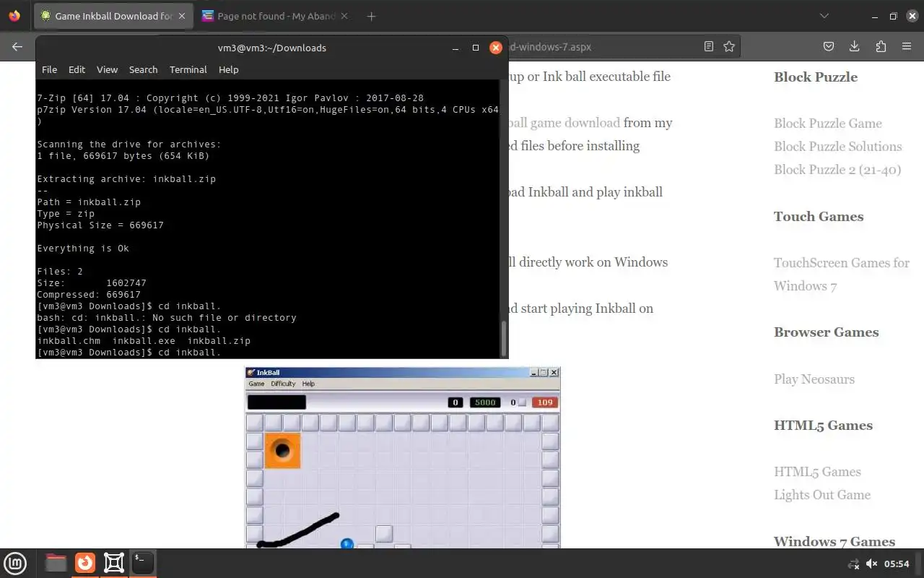Click the Windows 7 Games heading
This screenshot has width=924, height=578.
pyautogui.click(x=834, y=541)
